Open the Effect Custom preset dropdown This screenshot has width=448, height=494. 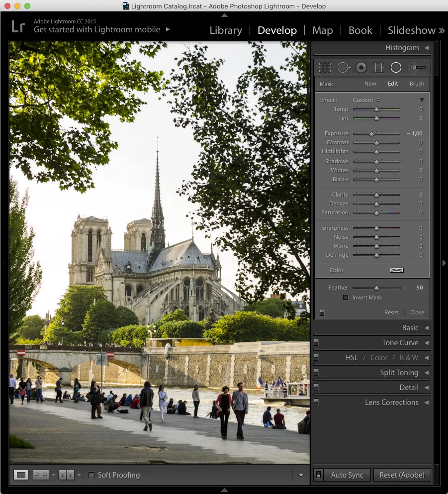[366, 100]
